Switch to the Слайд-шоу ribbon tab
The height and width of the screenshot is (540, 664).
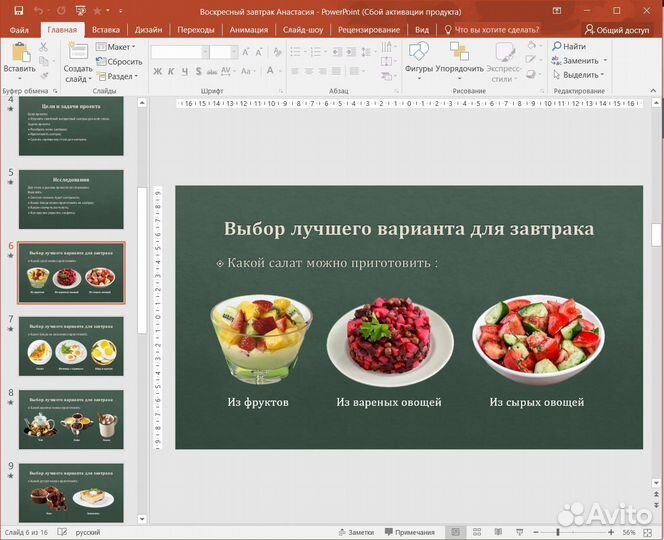point(303,30)
